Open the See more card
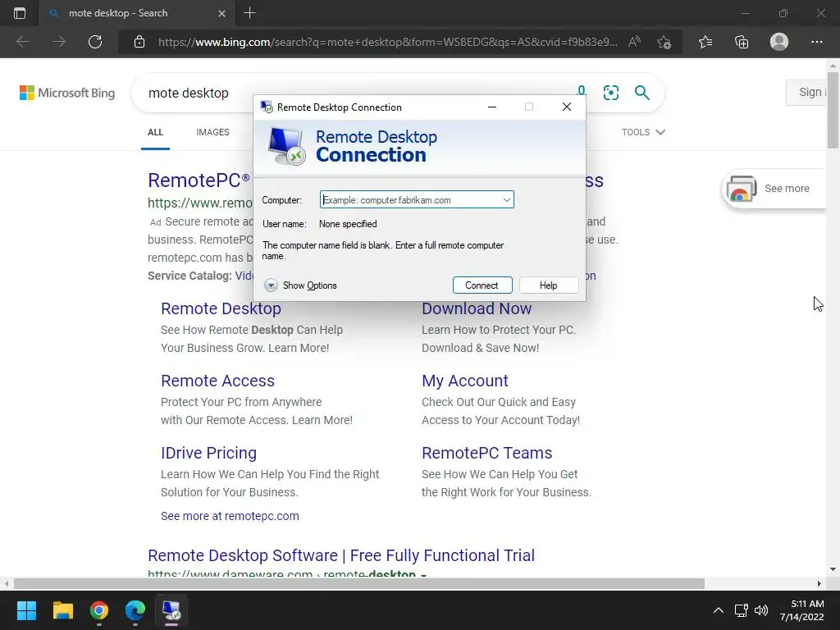 (774, 189)
